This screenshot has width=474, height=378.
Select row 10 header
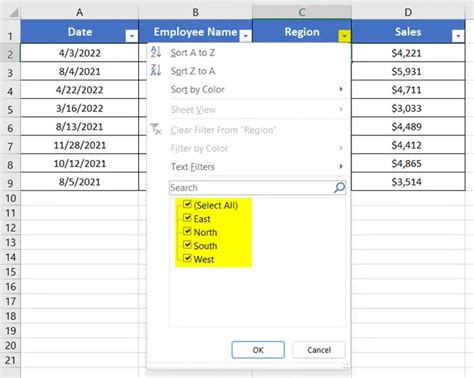click(10, 198)
